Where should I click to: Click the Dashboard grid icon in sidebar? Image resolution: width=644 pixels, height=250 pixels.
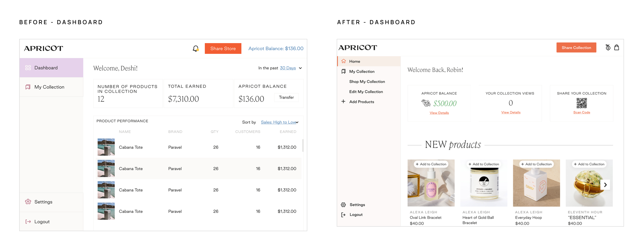[x=28, y=68]
